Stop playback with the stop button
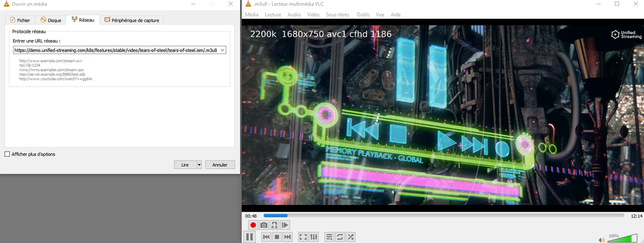The image size is (644, 243). tap(277, 237)
